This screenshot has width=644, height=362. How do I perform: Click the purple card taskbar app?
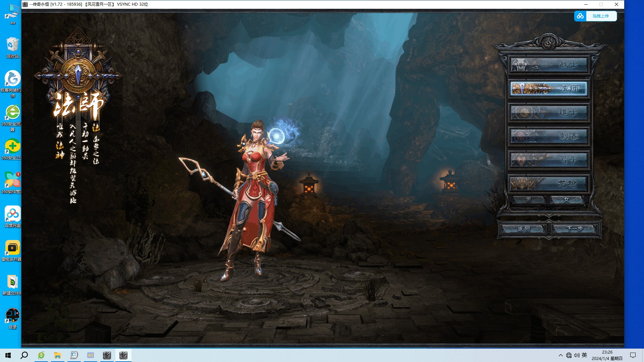coord(91,355)
